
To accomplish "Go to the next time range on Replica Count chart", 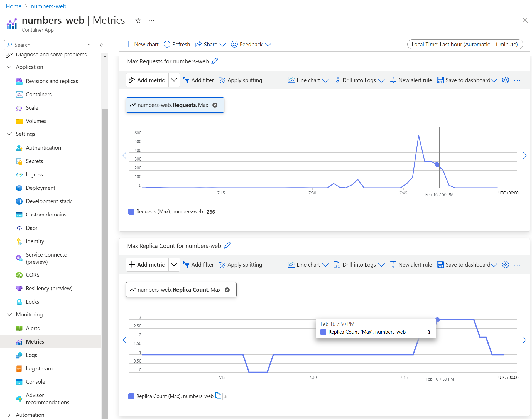I will (x=524, y=340).
